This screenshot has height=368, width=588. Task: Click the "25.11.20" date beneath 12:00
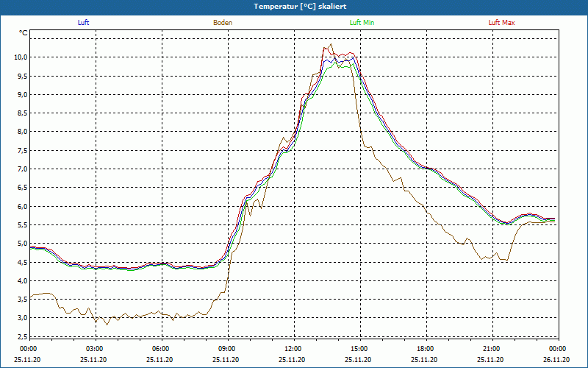pos(292,359)
